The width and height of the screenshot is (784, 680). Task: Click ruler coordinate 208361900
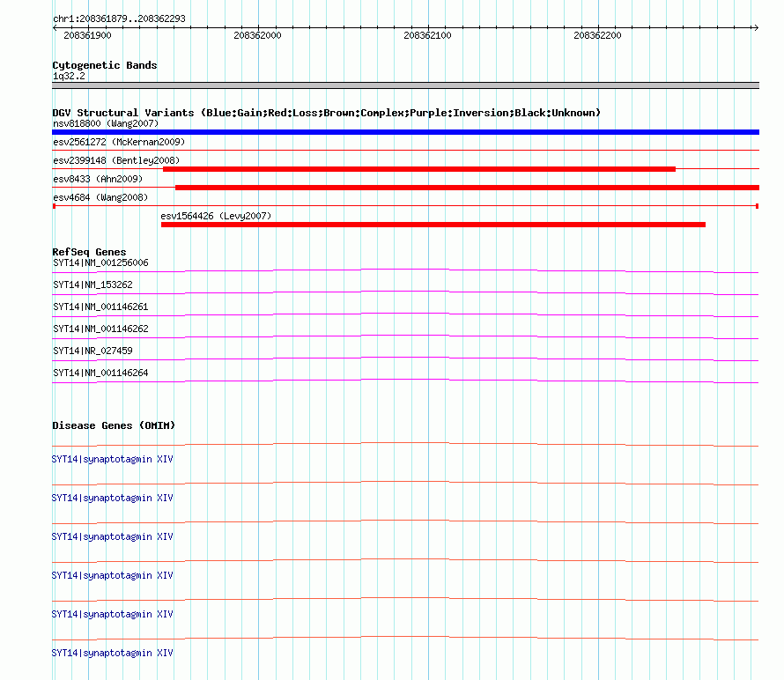[x=87, y=35]
